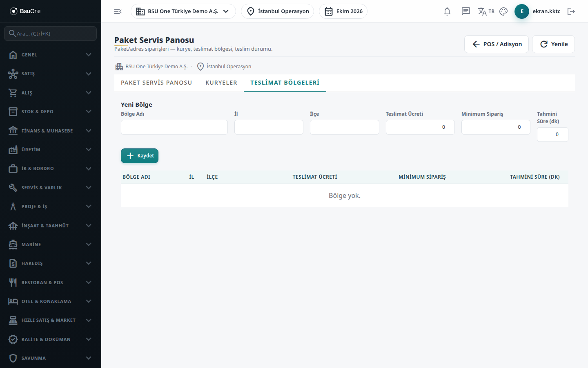This screenshot has height=368, width=588.
Task: Expand the İK & BORDRO menu chevron
Action: pyautogui.click(x=89, y=168)
